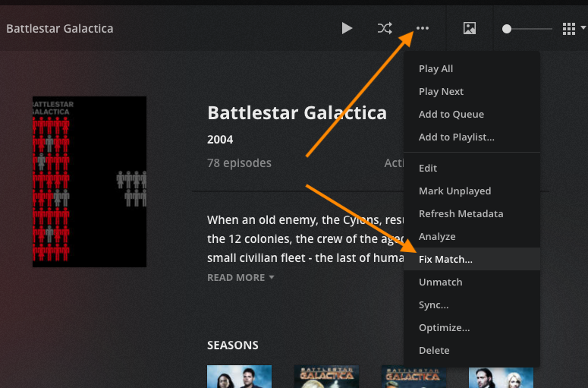Open the fourth season thumbnail
Image resolution: width=588 pixels, height=388 pixels.
(x=501, y=377)
